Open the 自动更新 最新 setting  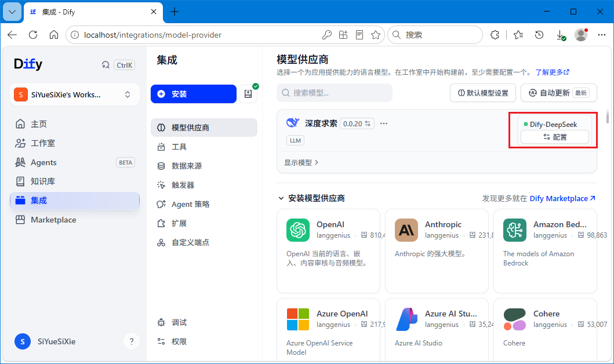click(x=559, y=93)
